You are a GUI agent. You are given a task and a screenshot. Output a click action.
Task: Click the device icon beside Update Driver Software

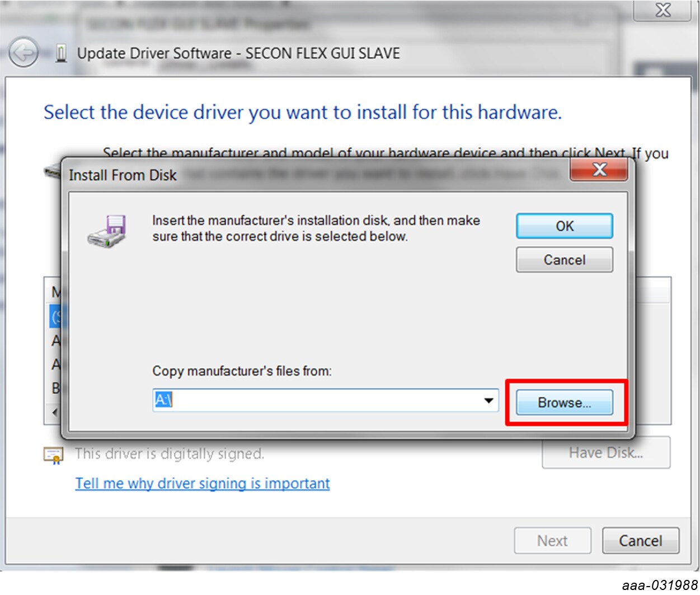pos(62,54)
